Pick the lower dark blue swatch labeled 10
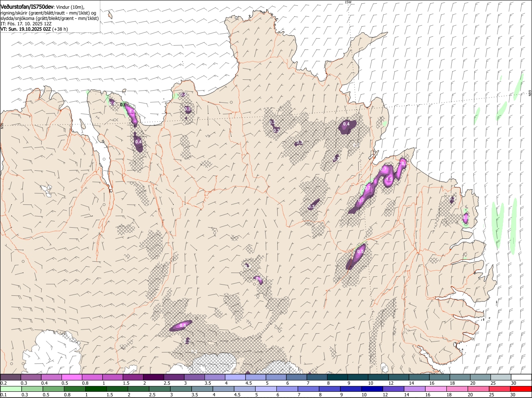The width and height of the screenshot is (532, 398). (372, 389)
